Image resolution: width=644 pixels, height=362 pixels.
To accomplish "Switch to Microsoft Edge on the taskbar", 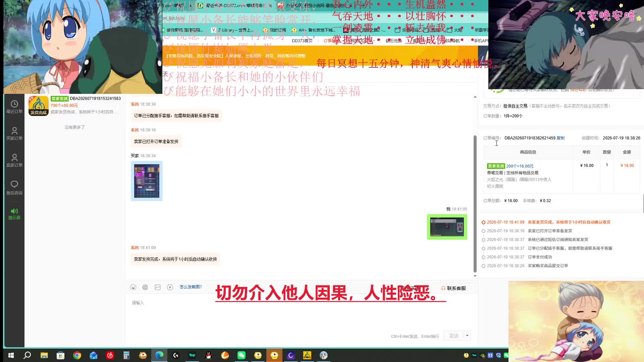I will coord(159,355).
